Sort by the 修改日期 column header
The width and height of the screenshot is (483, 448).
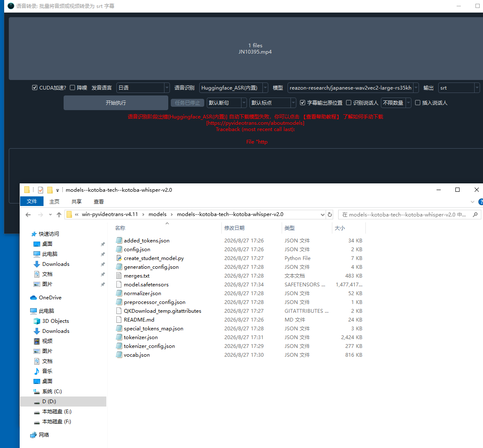click(x=234, y=228)
